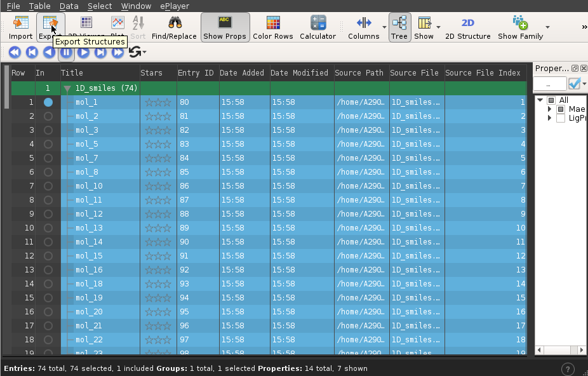Open the Columns dropdown arrow
Viewport: 588px width, 376px height.
pos(384,28)
